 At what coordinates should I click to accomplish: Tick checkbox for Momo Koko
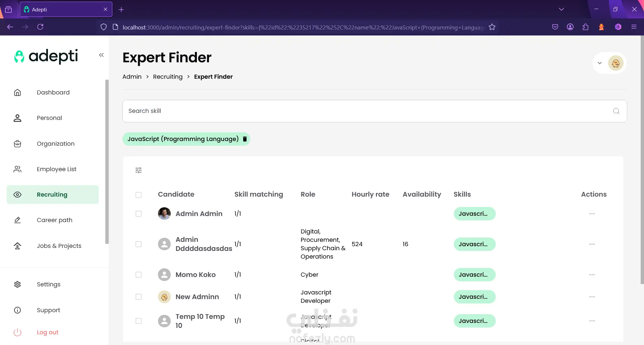(x=139, y=275)
